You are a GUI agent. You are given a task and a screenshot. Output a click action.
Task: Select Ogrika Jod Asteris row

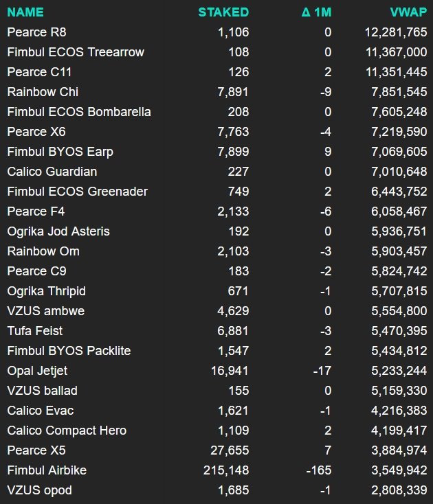click(x=58, y=231)
